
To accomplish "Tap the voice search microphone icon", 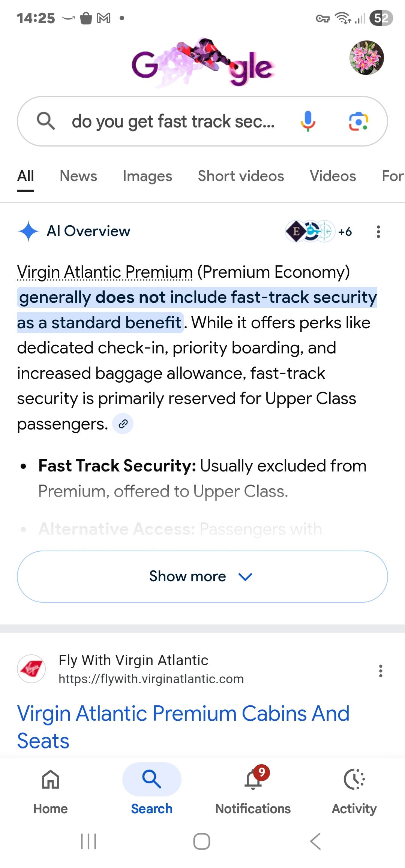I will coord(307,121).
